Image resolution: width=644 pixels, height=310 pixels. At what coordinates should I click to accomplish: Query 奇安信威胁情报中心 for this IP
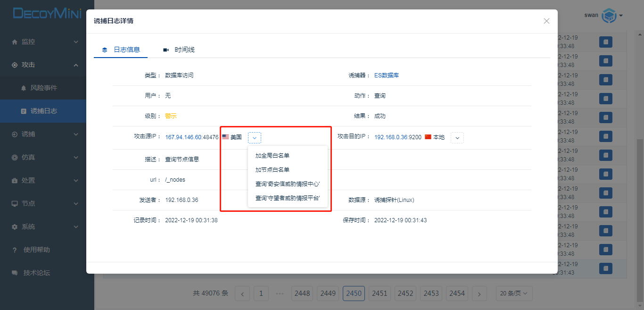[x=288, y=184]
